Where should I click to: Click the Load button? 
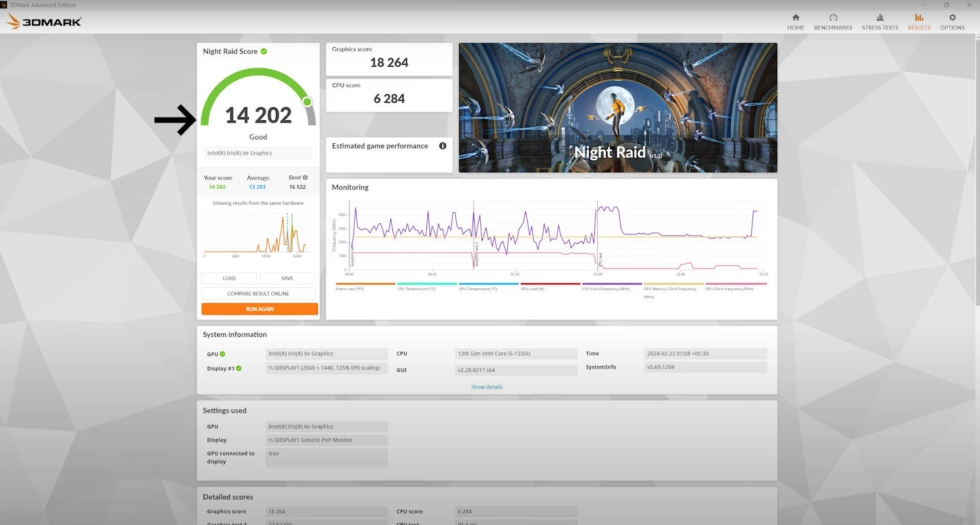pos(229,278)
